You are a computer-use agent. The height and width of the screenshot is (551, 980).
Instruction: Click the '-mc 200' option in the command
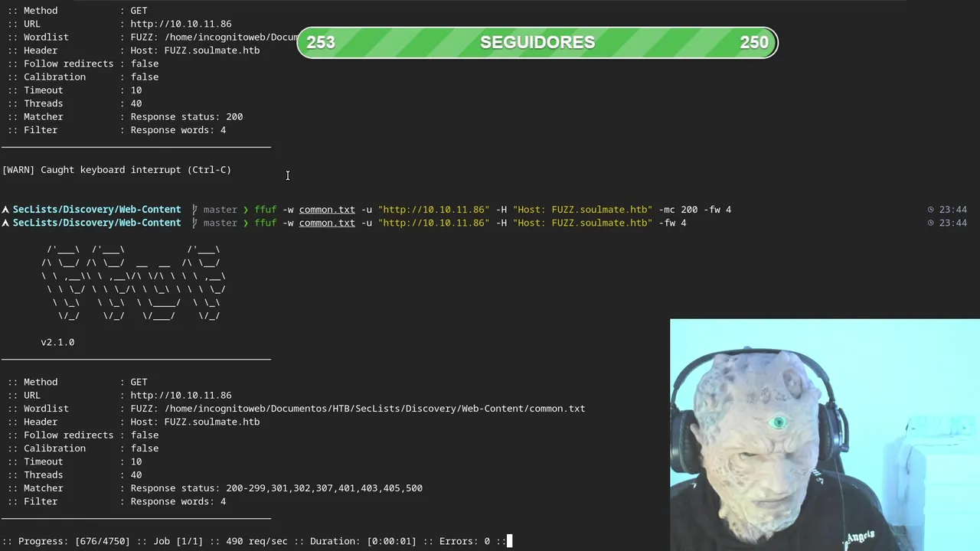pyautogui.click(x=678, y=210)
